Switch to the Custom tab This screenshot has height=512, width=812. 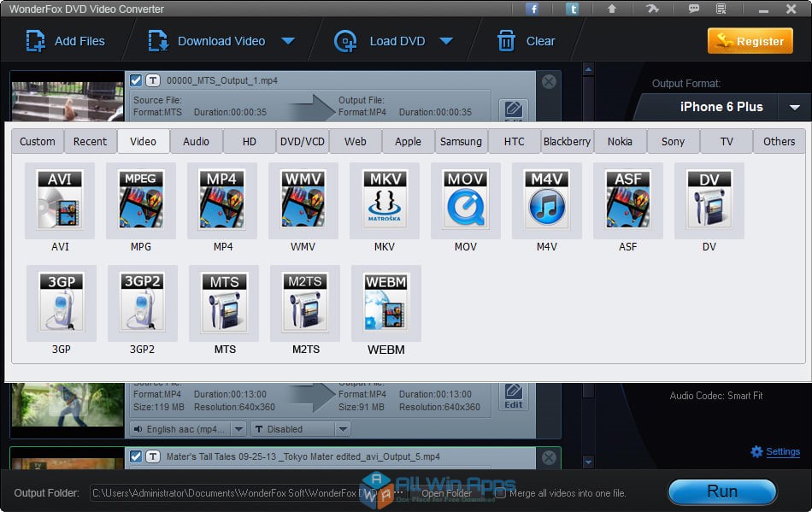tap(38, 141)
